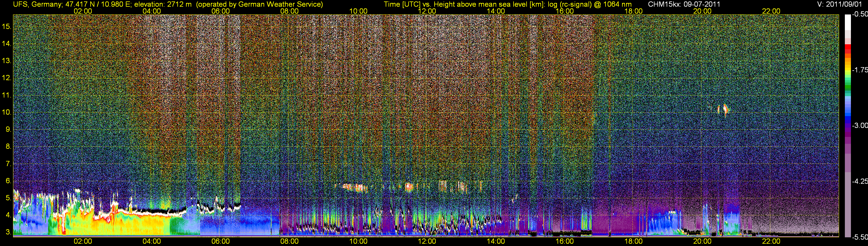Click the 14:00 label on top time axis
The image size is (868, 246).
coord(496,11)
